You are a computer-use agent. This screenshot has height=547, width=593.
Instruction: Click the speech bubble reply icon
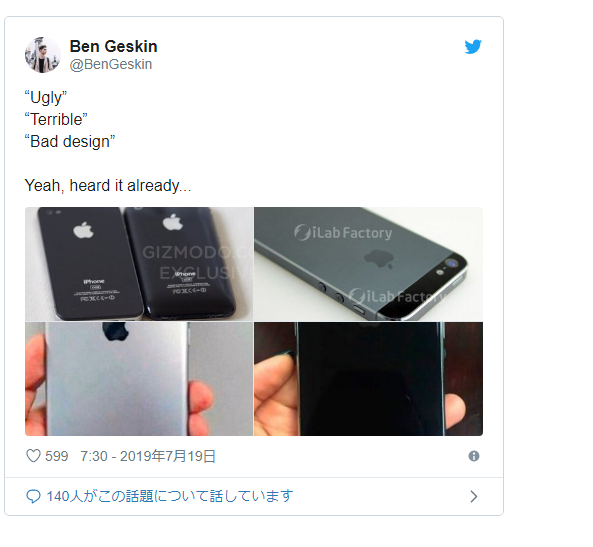(33, 496)
